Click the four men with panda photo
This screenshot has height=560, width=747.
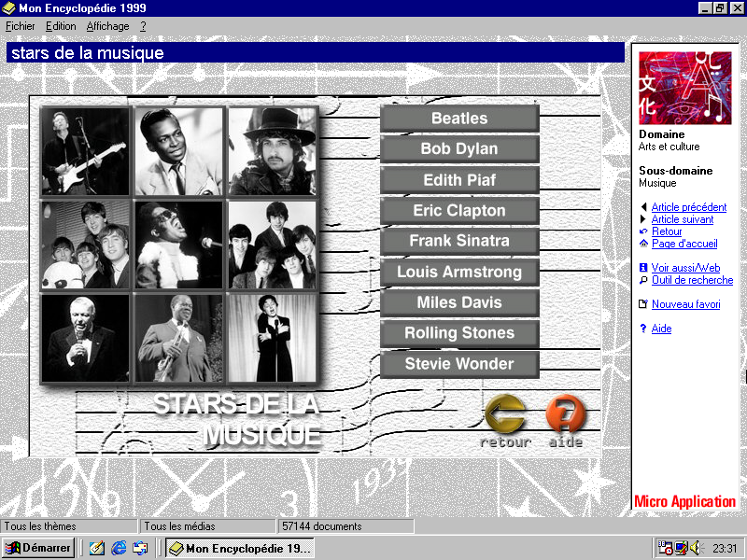pyautogui.click(x=85, y=245)
